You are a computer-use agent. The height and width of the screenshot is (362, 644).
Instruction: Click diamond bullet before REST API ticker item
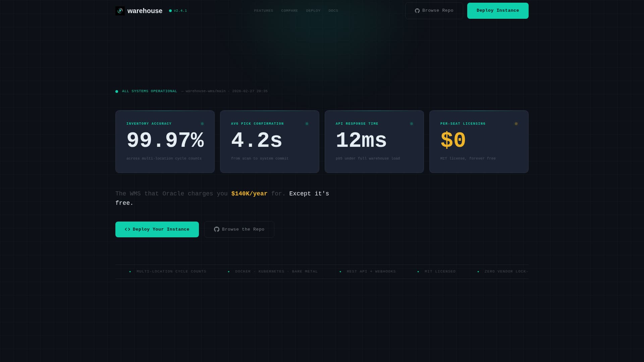[x=340, y=271]
